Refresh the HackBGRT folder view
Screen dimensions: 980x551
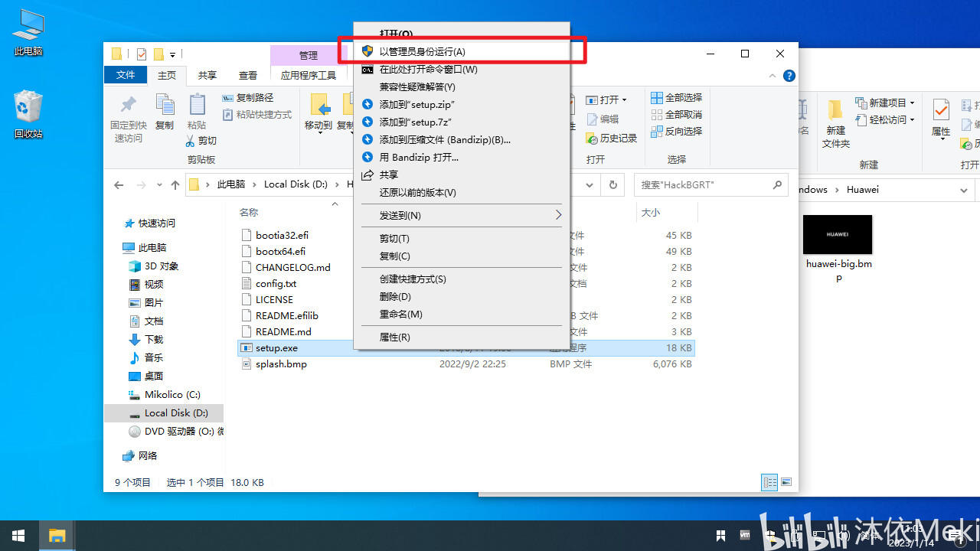tap(612, 185)
